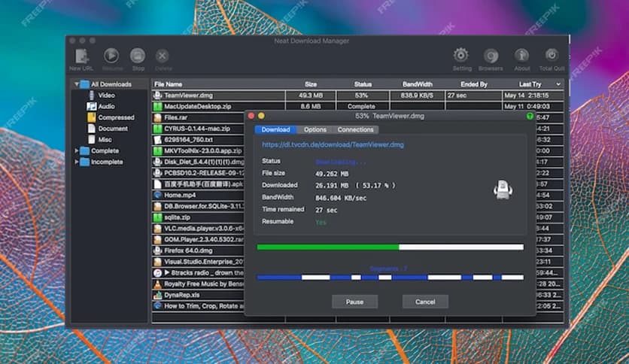Viewport: 629px width, 364px height.
Task: Select the CYRUS-0.1.44-mac.zip row
Action: (x=199, y=129)
